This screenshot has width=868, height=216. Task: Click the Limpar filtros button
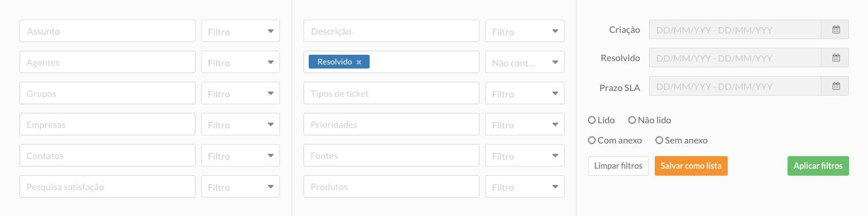coord(619,166)
